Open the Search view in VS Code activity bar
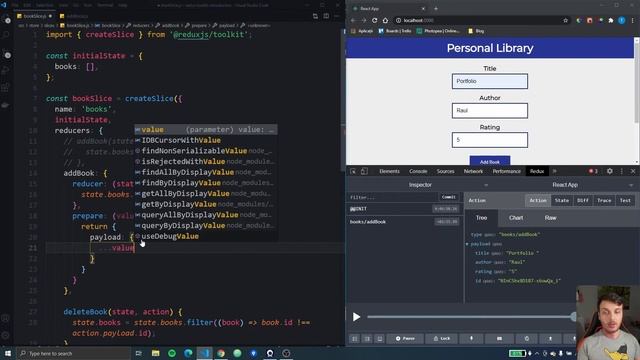This screenshot has width=640, height=360. pyautogui.click(x=6, y=36)
